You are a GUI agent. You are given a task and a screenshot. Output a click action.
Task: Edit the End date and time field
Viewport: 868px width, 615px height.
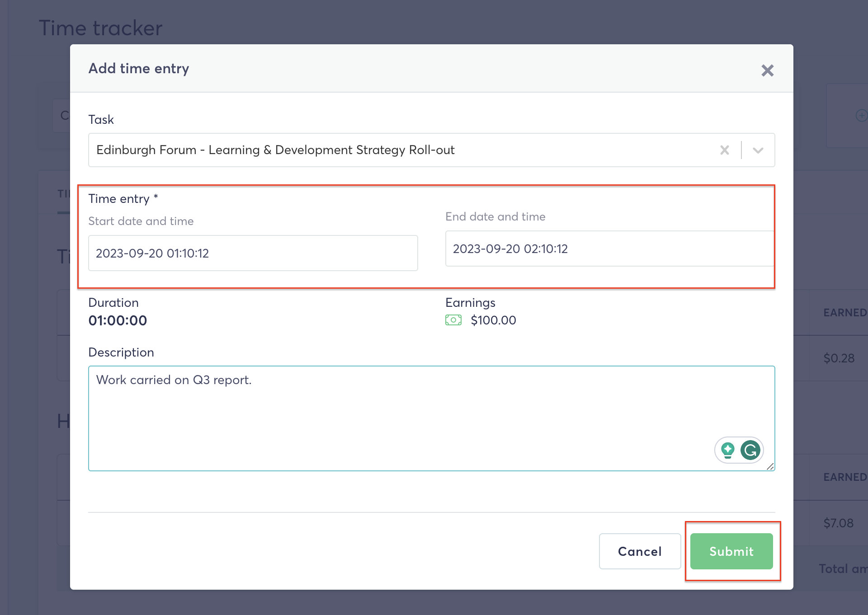tap(610, 249)
